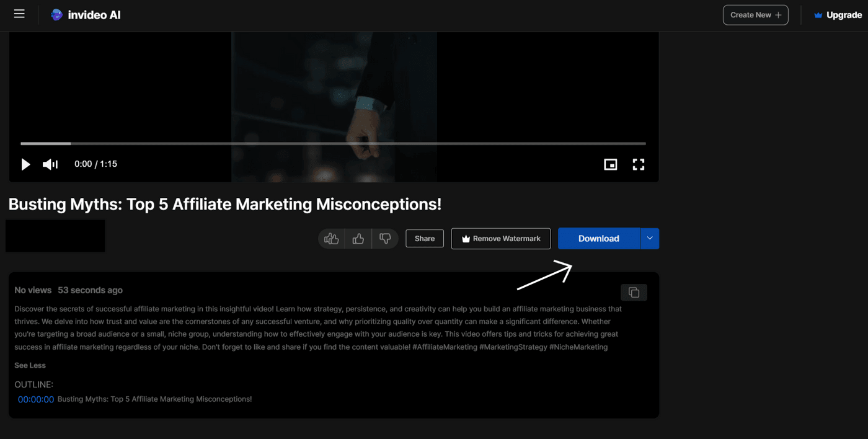Like the video with thumbs up

358,238
